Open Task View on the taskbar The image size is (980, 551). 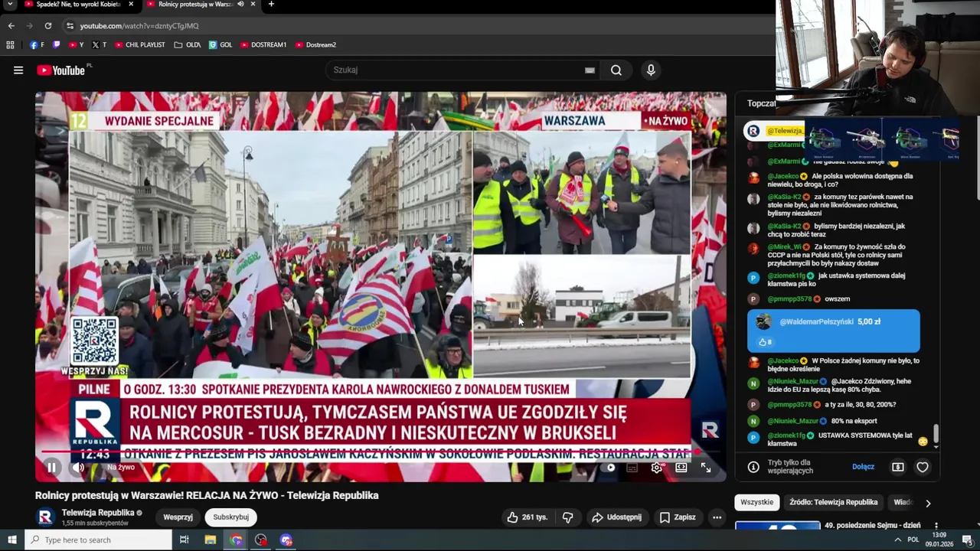(x=185, y=540)
